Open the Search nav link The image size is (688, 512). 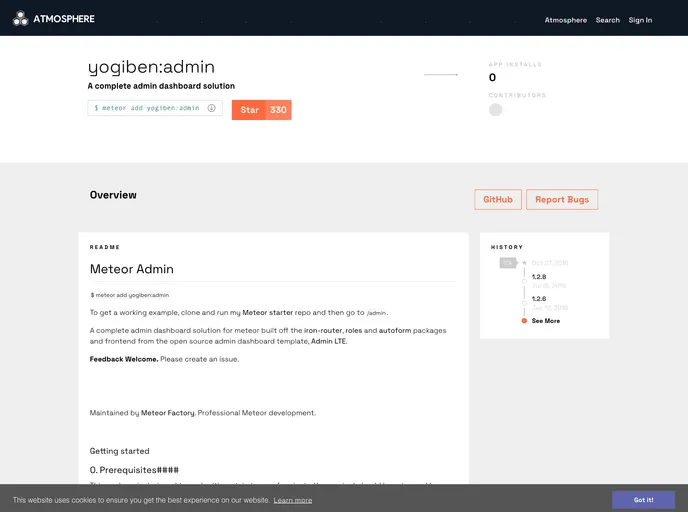click(x=607, y=20)
